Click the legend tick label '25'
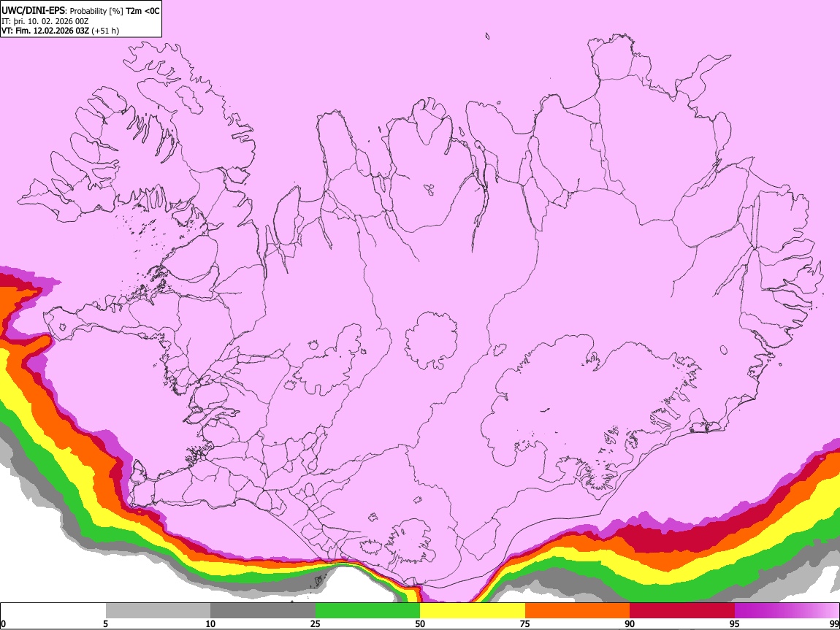 (316, 623)
